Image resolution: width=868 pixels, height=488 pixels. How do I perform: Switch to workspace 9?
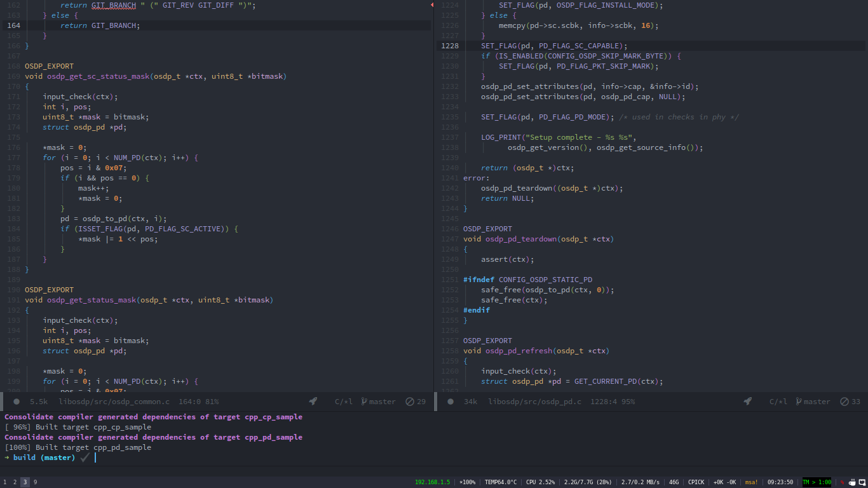[x=35, y=482]
